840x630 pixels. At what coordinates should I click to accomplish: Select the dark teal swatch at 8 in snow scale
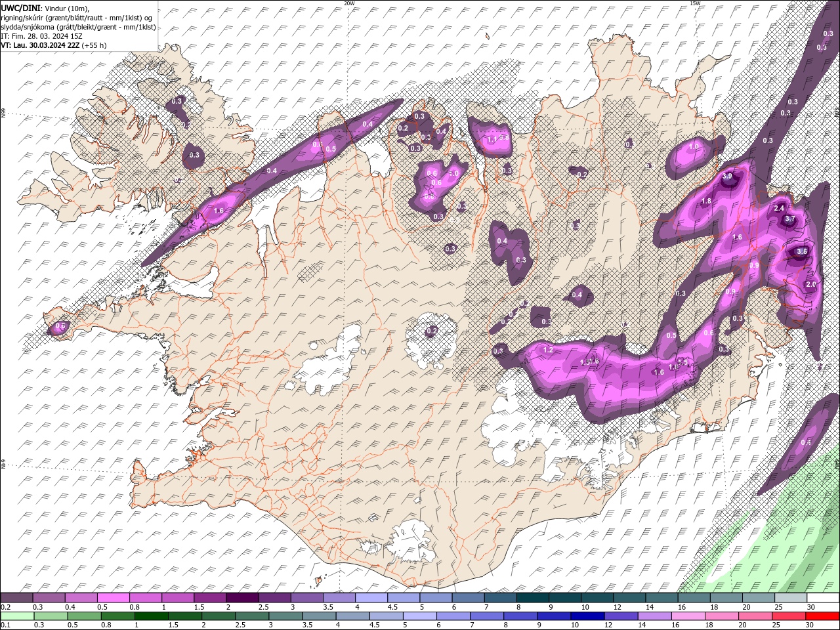(532, 598)
